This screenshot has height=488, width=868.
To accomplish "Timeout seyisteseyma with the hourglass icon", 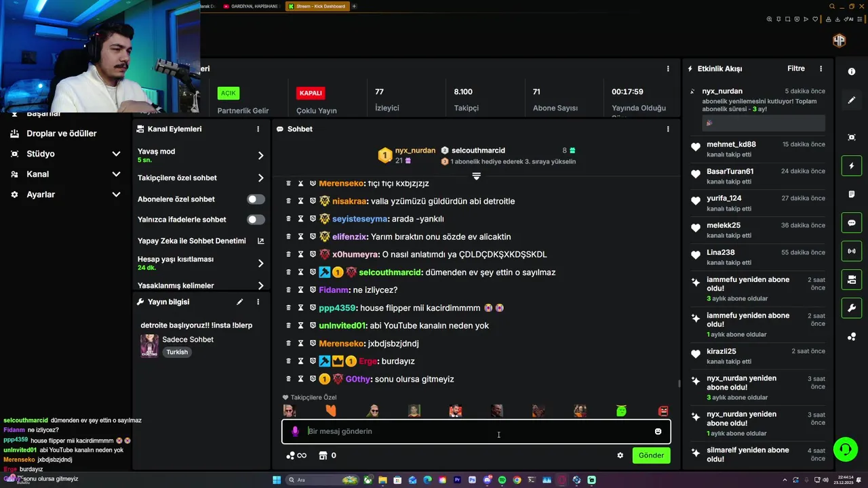I will click(300, 219).
